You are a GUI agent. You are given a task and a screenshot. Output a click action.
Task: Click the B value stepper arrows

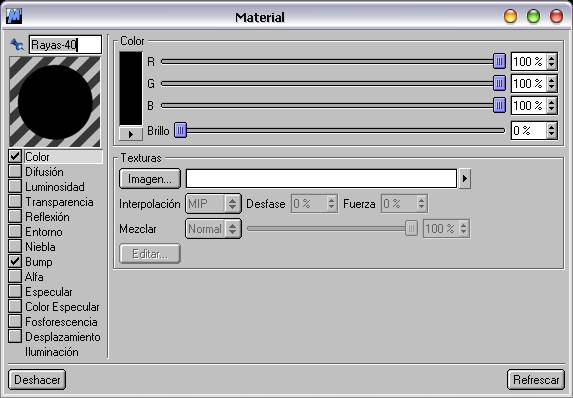pos(551,106)
